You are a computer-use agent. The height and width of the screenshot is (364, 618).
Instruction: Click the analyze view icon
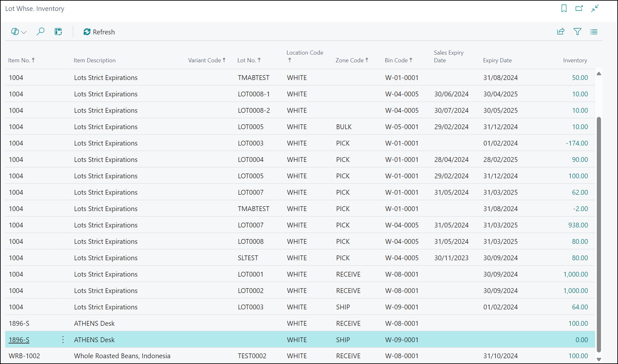click(x=58, y=32)
